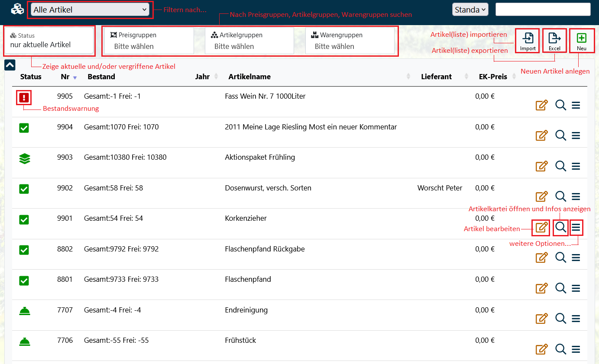
Task: Open the Alle Artikel filter dropdown
Action: coord(91,10)
